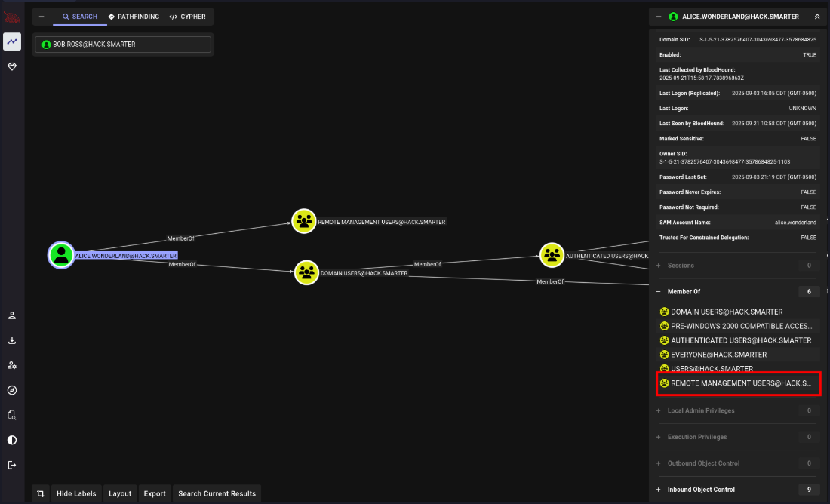This screenshot has height=504, width=830.
Task: Expand the Inbound Object Control section
Action: coord(701,490)
